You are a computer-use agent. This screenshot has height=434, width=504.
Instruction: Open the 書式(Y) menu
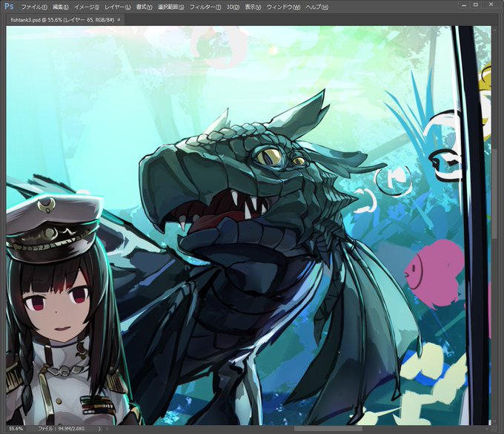(144, 7)
